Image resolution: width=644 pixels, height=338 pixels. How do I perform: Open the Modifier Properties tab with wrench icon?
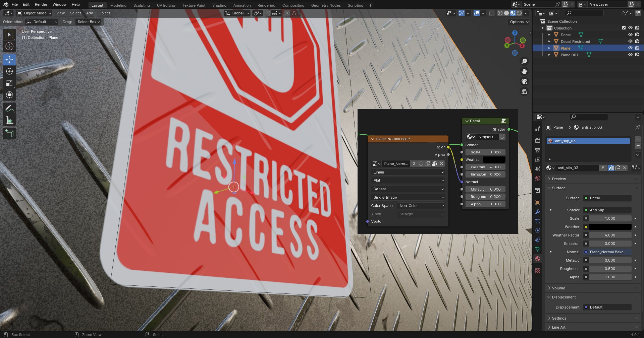pos(537,212)
